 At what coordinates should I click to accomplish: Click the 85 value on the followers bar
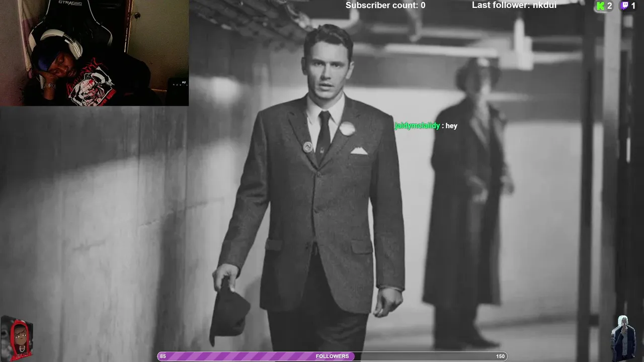pyautogui.click(x=163, y=356)
